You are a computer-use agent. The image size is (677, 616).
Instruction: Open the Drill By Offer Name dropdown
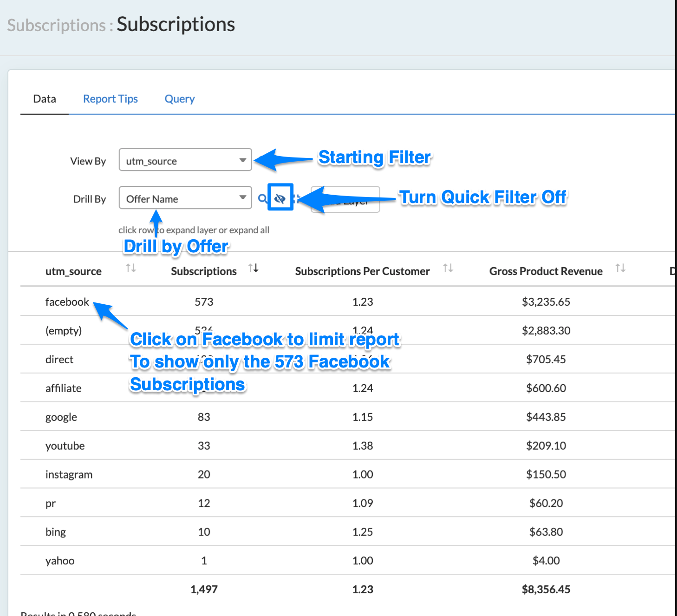tap(185, 198)
